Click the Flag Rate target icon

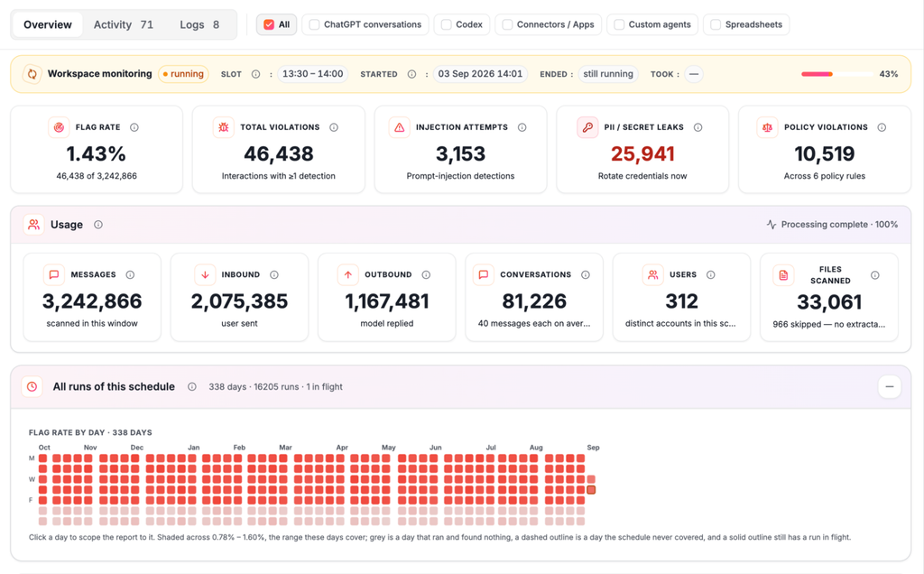[x=59, y=127]
